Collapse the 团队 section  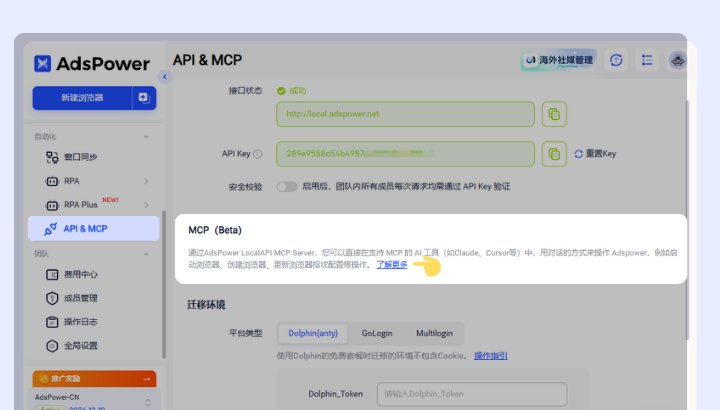point(146,254)
